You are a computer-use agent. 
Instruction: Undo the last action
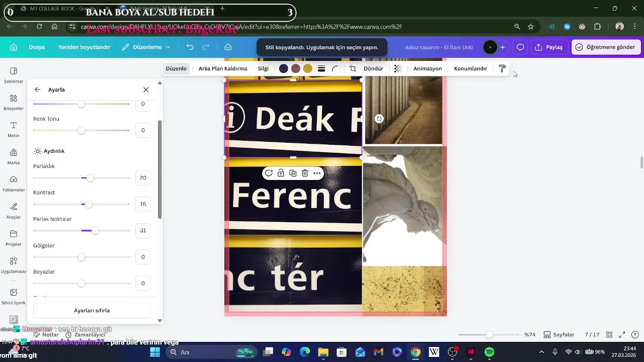(190, 47)
